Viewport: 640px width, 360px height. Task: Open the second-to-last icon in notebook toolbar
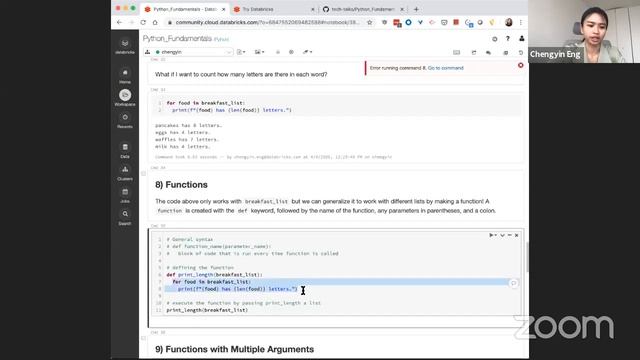click(x=506, y=52)
